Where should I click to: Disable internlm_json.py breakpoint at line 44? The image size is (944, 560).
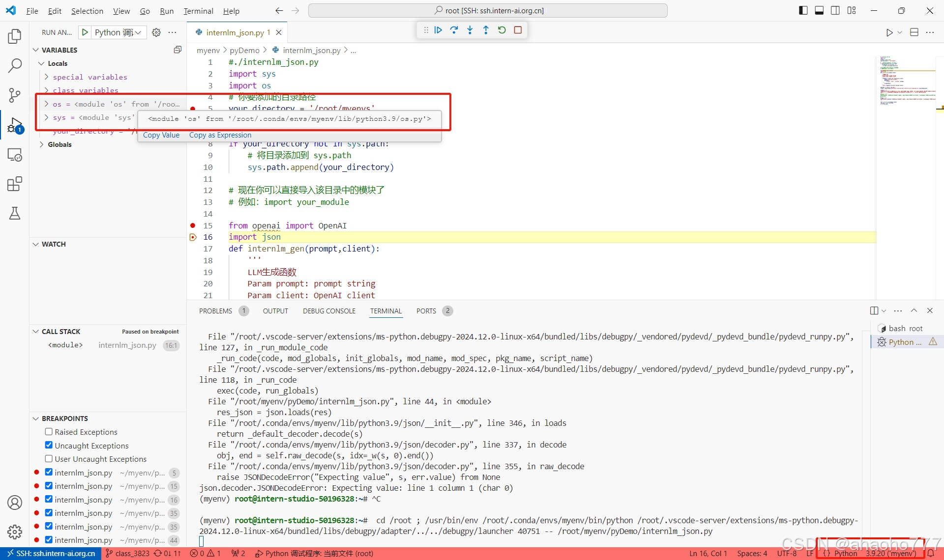coord(49,540)
